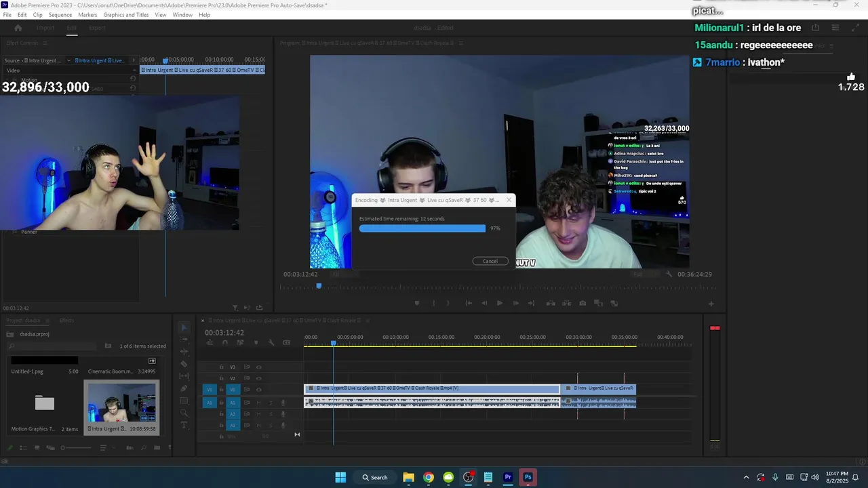Select the Zoom tool magnifier
868x488 pixels.
coord(184,413)
